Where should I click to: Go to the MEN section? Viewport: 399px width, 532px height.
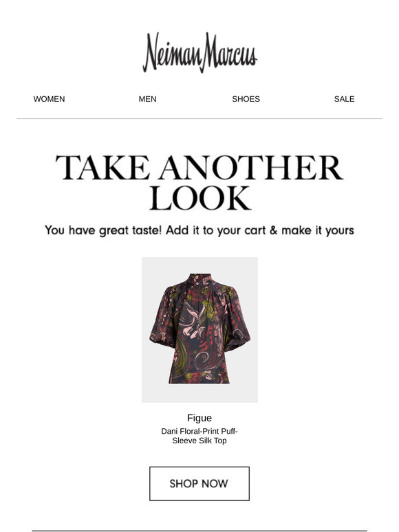147,99
